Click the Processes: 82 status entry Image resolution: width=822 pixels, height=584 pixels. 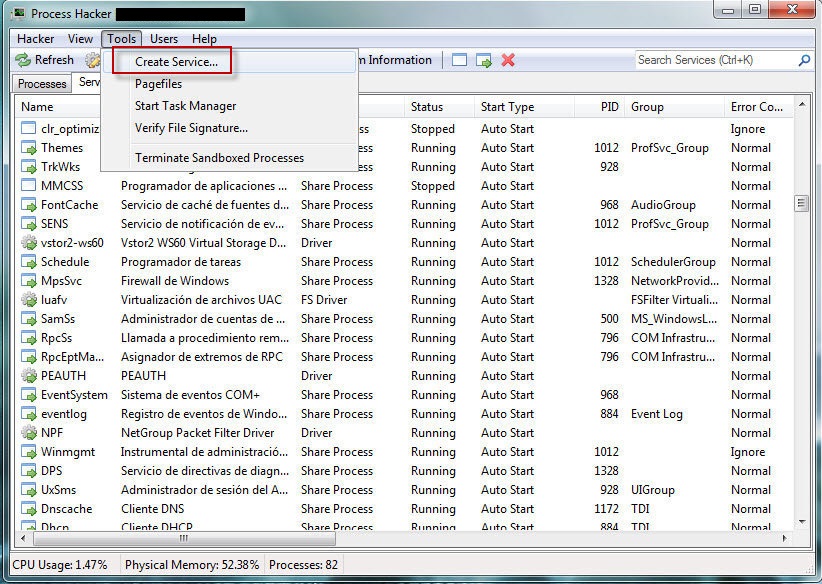coord(303,565)
